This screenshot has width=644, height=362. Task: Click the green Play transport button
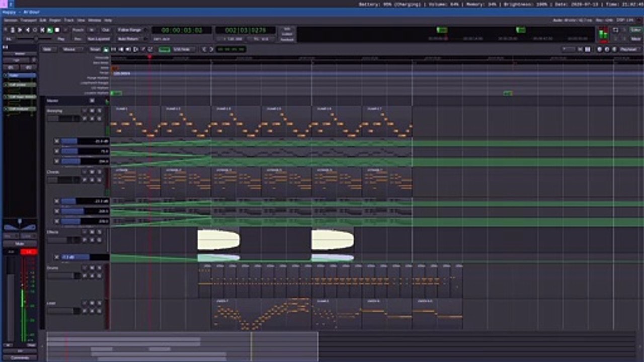(50, 30)
